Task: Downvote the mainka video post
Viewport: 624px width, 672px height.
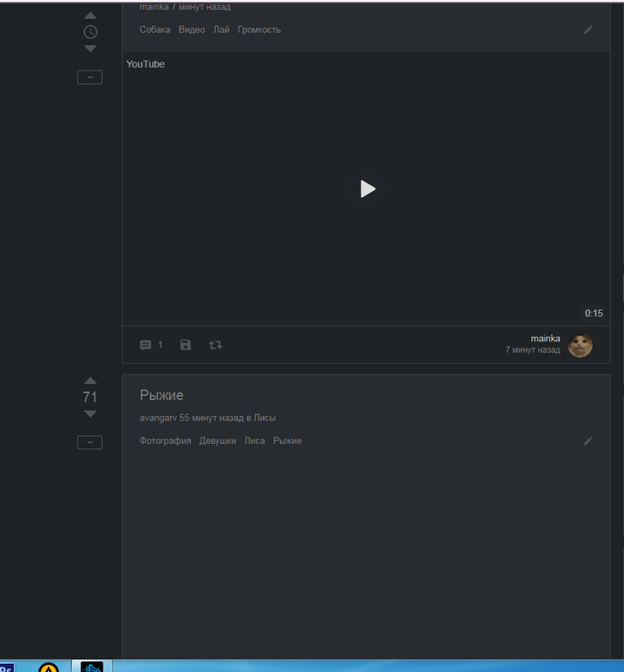Action: tap(90, 49)
